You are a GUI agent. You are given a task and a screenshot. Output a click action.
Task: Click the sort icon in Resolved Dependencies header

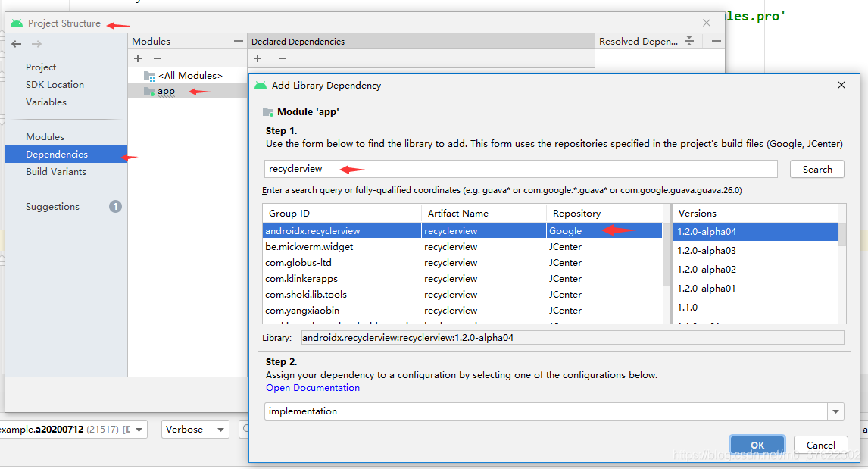(x=690, y=41)
